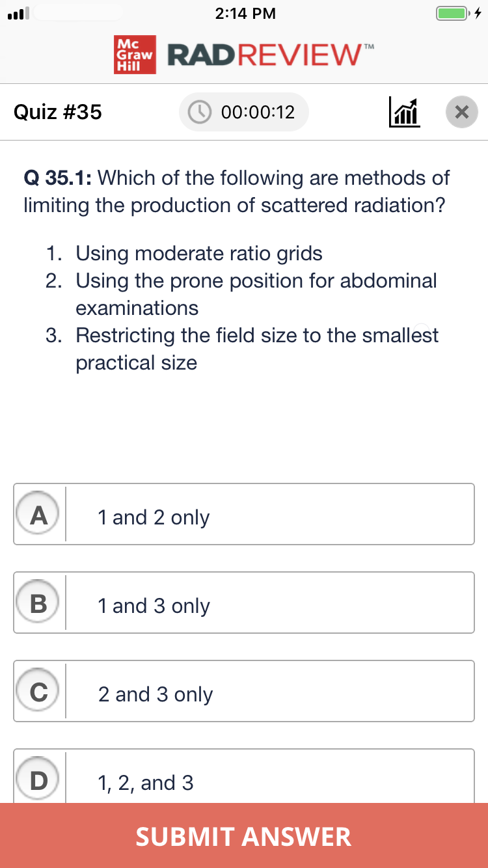The image size is (488, 868).
Task: Click the clock icon in the timer pill
Action: 200,111
